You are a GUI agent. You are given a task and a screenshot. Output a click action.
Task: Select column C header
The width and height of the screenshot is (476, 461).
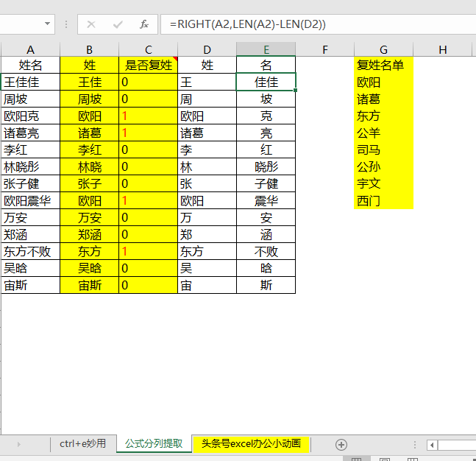148,49
